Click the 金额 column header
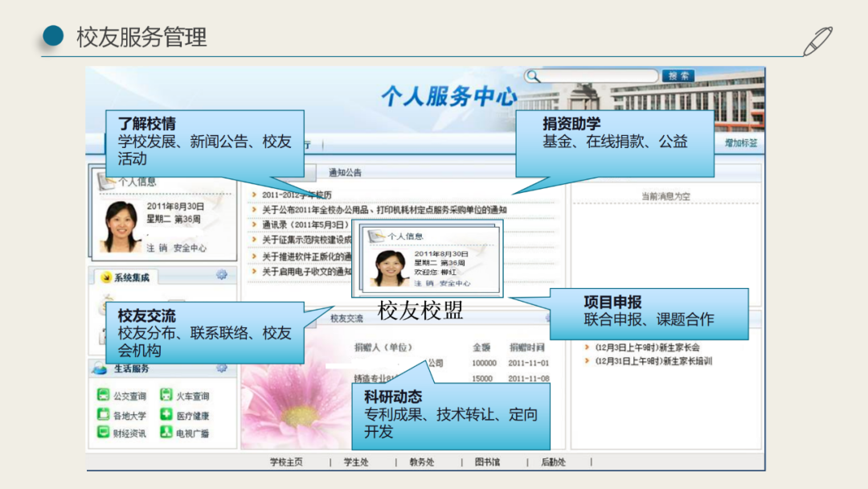868x489 pixels. coord(481,347)
